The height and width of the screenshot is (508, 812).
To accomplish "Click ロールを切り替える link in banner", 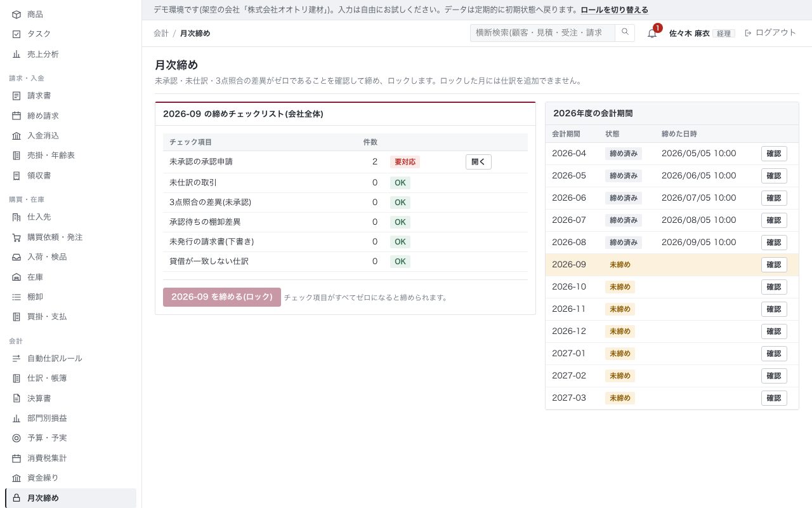I will (x=615, y=10).
